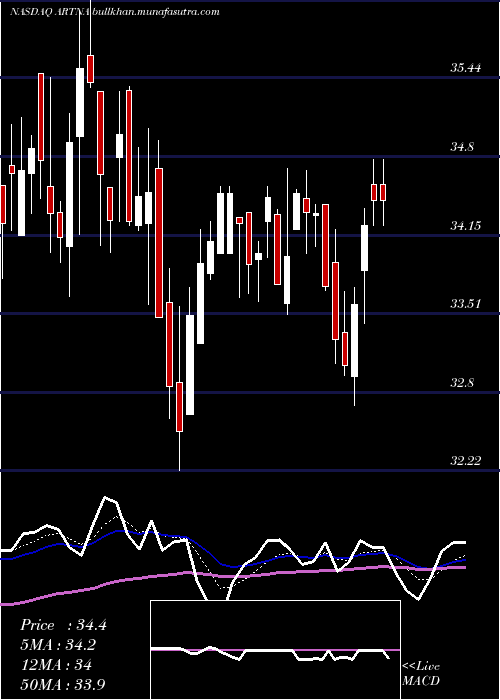500x700 pixels.
Task: Click the 50MA : 33.9 readout
Action: tap(62, 685)
